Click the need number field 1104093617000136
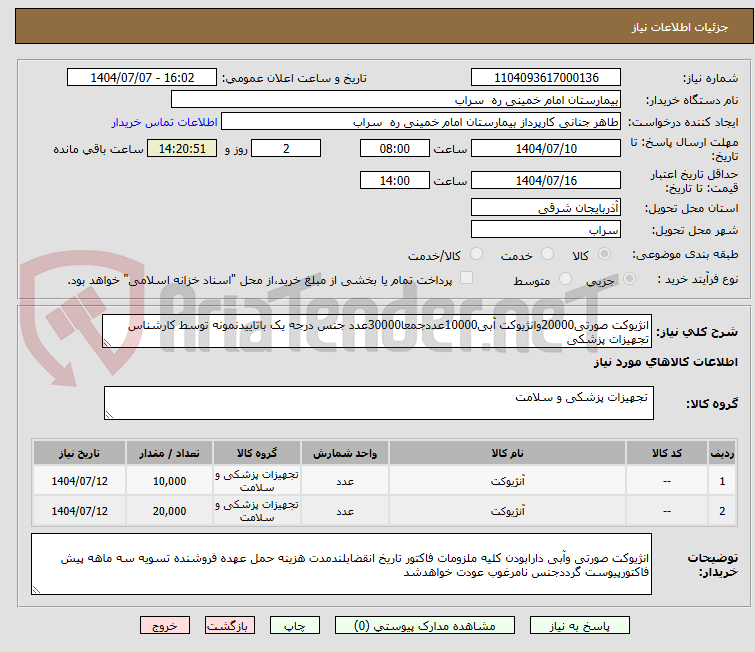755x652 pixels. coord(546,78)
